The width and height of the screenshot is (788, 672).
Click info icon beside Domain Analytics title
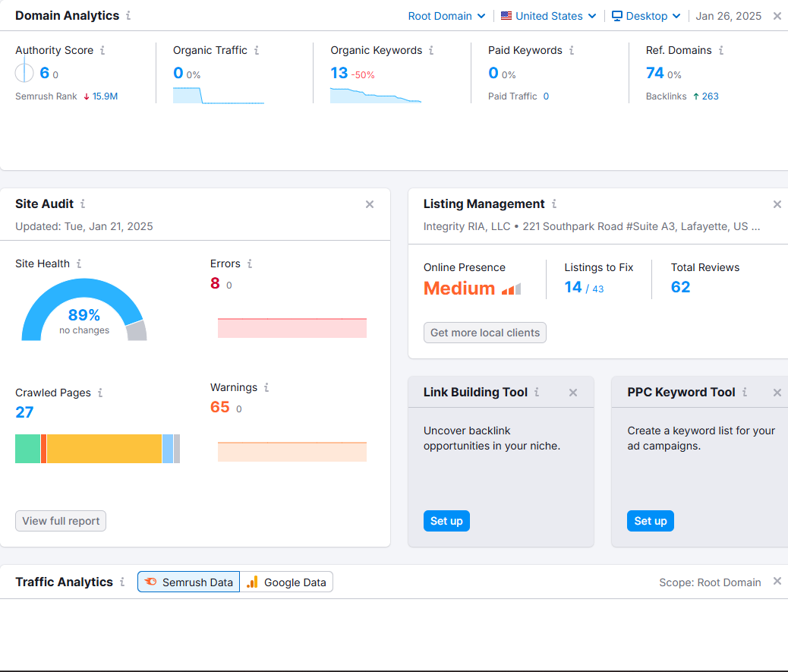128,16
